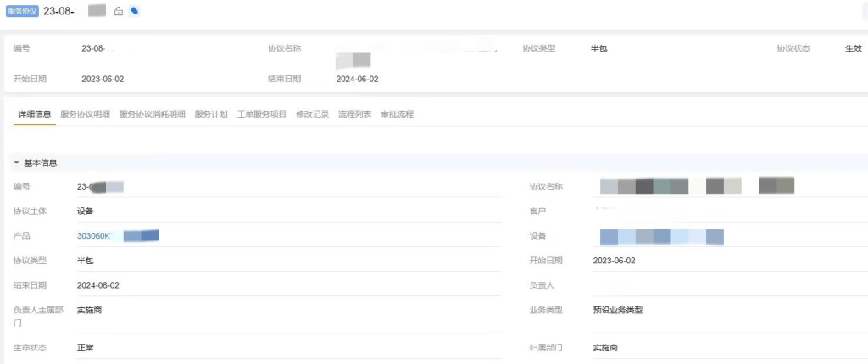The width and height of the screenshot is (868, 364).
Task: Click the 预设业务类型 value
Action: 617,310
